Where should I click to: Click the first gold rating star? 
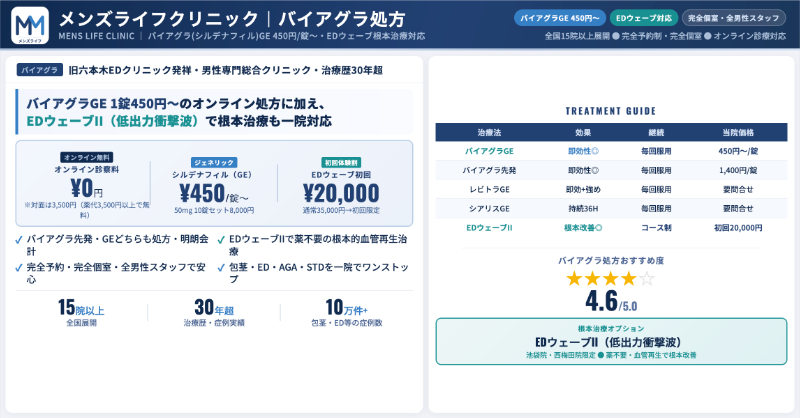(x=575, y=279)
